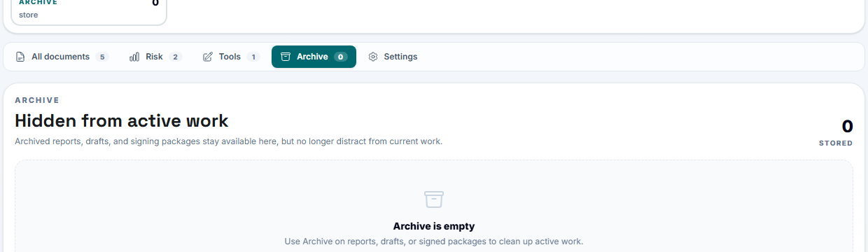This screenshot has width=868, height=252.
Task: Click the count badge 5 on All documents
Action: tap(102, 57)
